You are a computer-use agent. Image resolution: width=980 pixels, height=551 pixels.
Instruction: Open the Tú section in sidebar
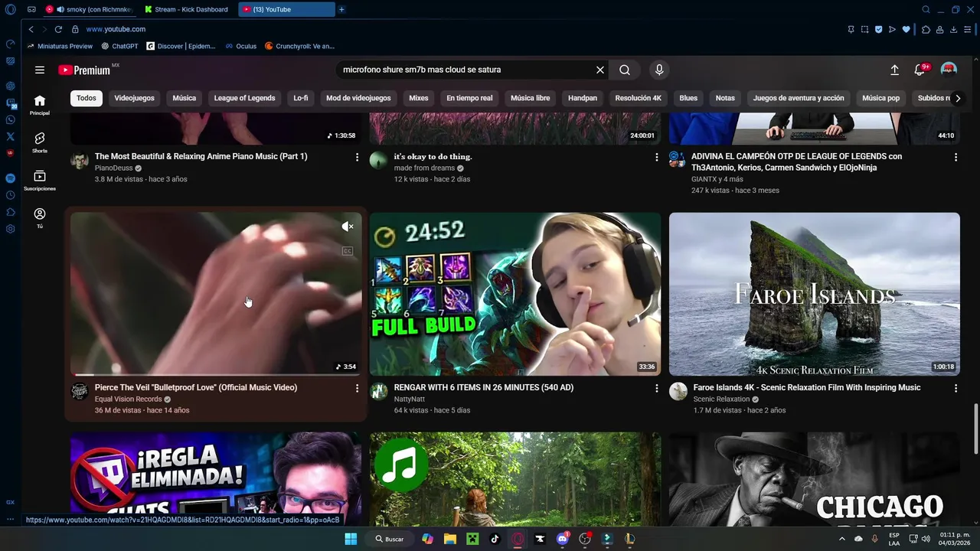pyautogui.click(x=40, y=218)
